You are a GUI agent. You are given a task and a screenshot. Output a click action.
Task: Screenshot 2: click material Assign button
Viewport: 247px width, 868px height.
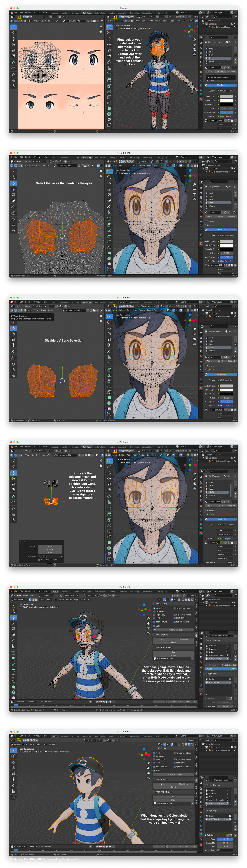[x=210, y=216]
